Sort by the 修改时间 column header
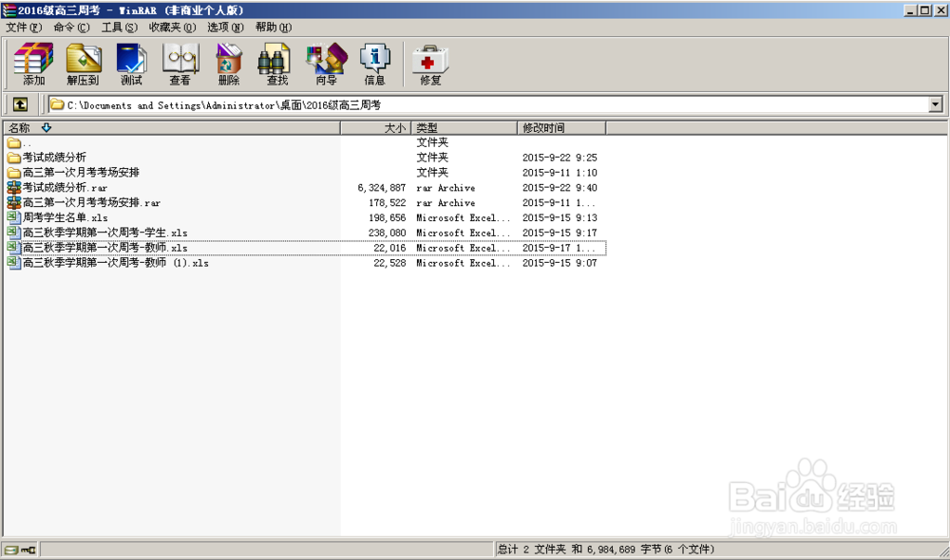The image size is (950, 560). pos(561,128)
